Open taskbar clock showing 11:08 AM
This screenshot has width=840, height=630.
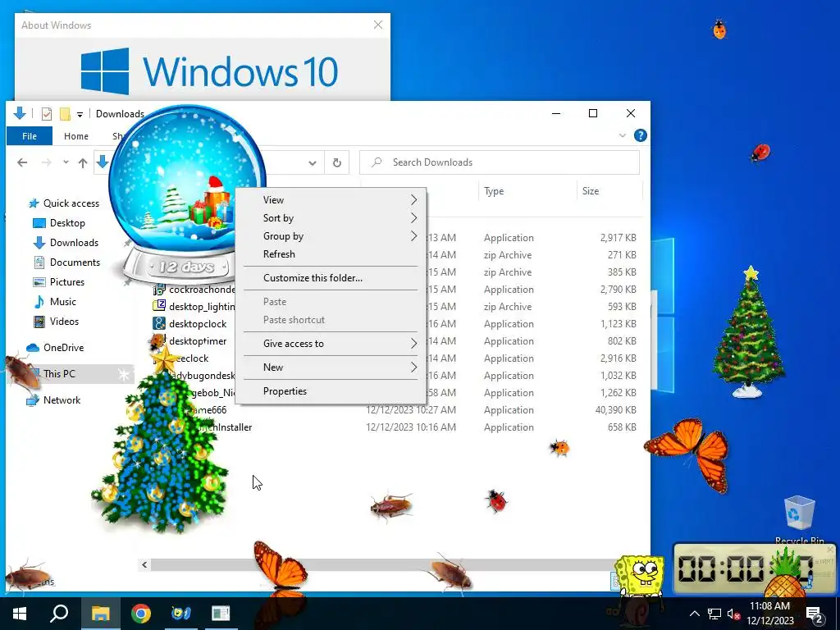point(769,614)
